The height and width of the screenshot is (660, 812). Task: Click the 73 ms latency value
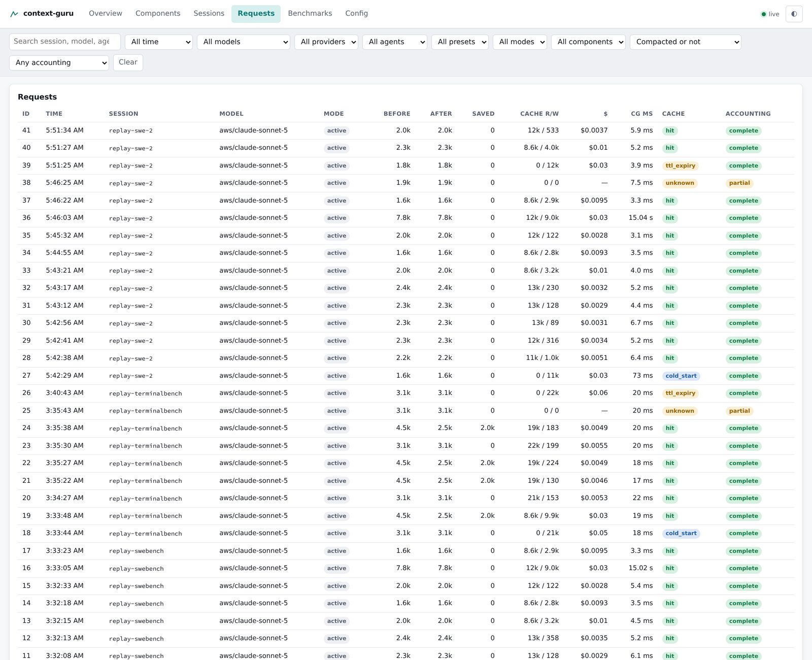[x=642, y=376]
